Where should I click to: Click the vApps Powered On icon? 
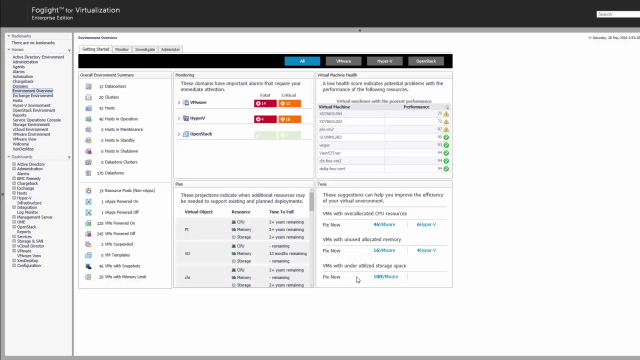pos(89,202)
